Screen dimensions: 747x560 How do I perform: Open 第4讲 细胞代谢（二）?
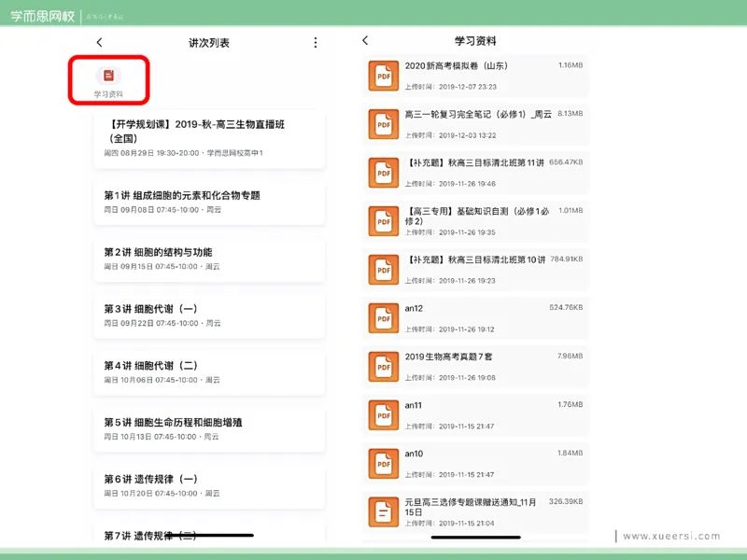point(209,372)
